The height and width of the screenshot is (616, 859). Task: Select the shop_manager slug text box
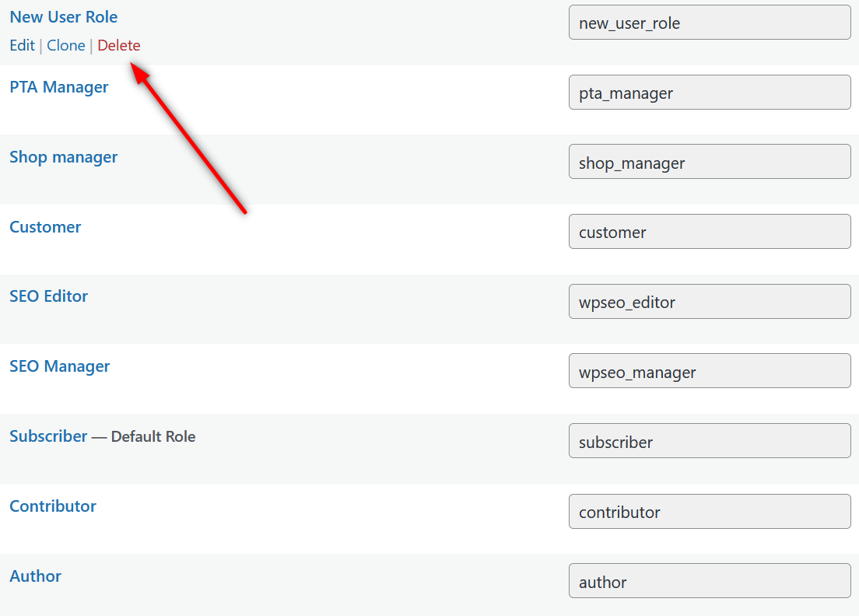tap(709, 161)
